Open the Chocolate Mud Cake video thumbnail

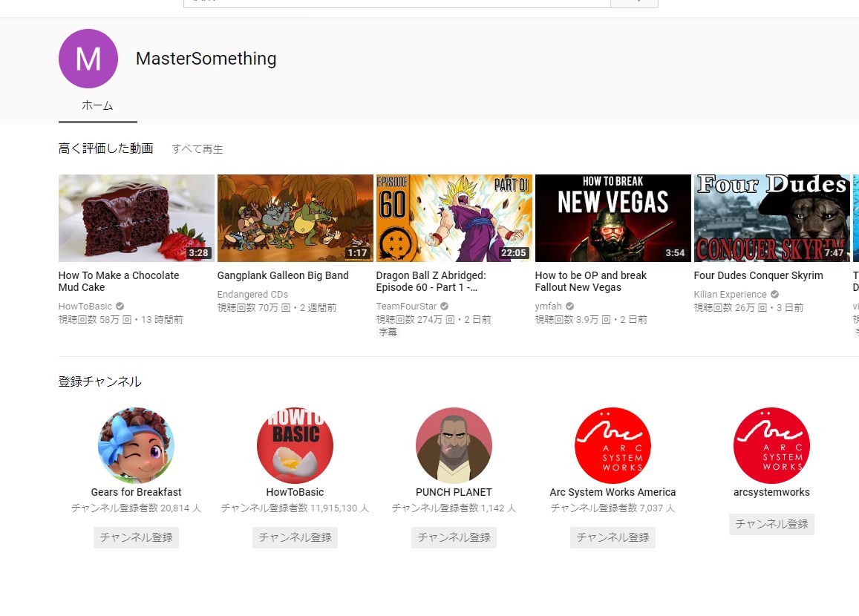[137, 218]
